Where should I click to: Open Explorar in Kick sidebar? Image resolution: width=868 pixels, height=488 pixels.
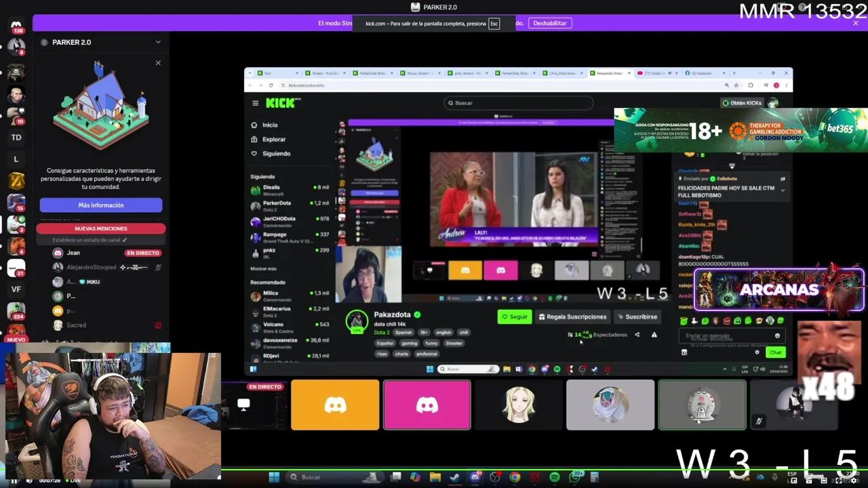pyautogui.click(x=269, y=139)
